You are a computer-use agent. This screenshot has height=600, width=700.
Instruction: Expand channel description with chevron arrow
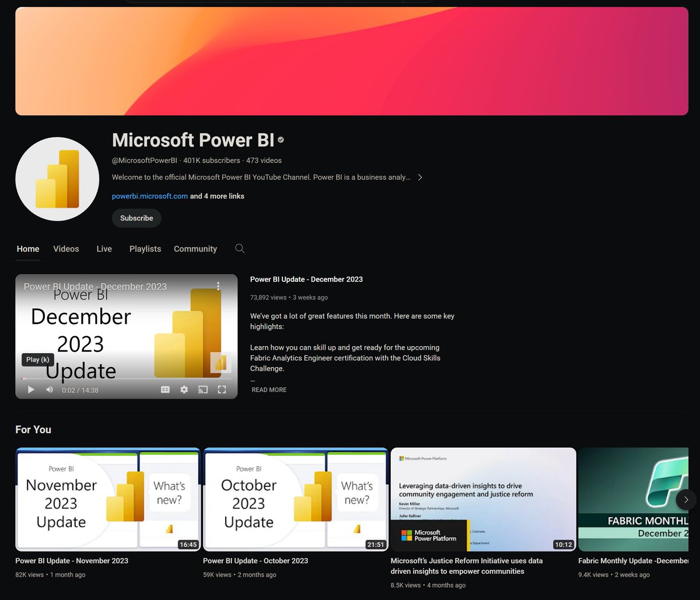point(420,177)
